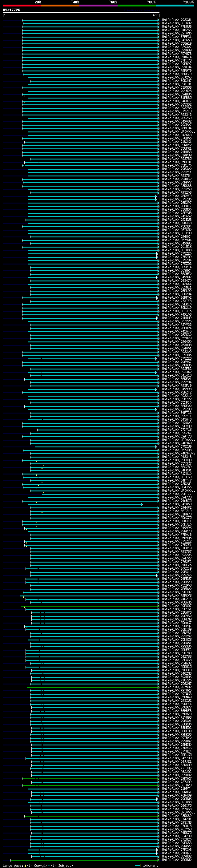Click the green alignment bar for UniRef100_C6TBV3
Screen dimensions: 197x868
tap(90, 785)
